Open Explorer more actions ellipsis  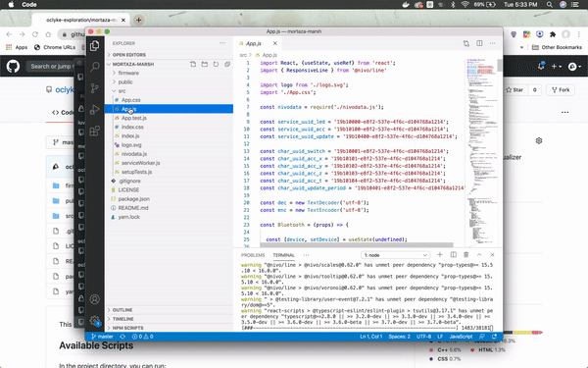point(222,43)
